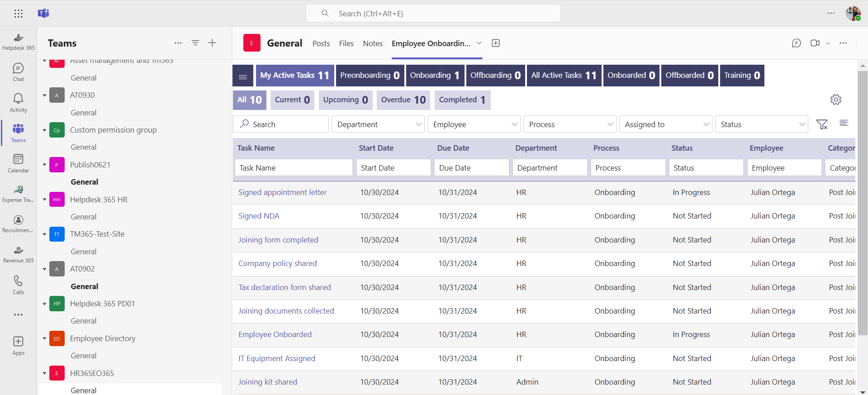Open Activity notifications bell

[x=19, y=103]
